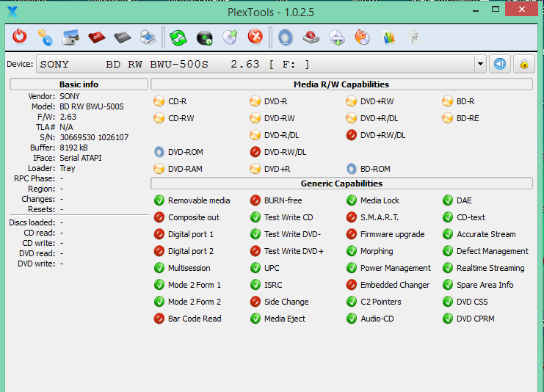Click the red power exit icon
The width and height of the screenshot is (544, 392).
[19, 37]
